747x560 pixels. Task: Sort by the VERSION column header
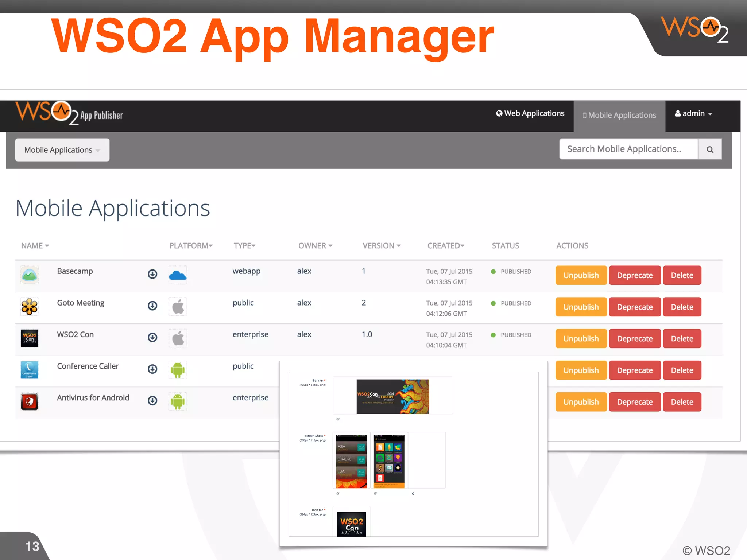pyautogui.click(x=382, y=246)
